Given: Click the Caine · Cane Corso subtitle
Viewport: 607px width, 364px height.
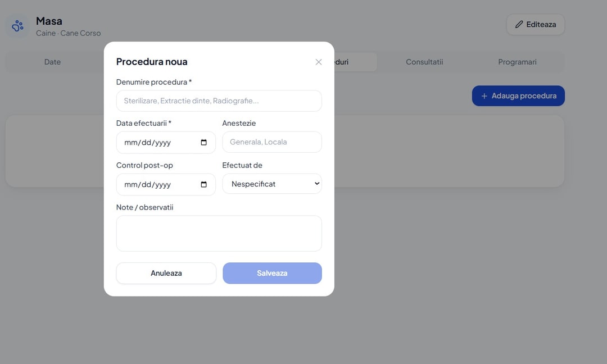Looking at the screenshot, I should point(69,33).
